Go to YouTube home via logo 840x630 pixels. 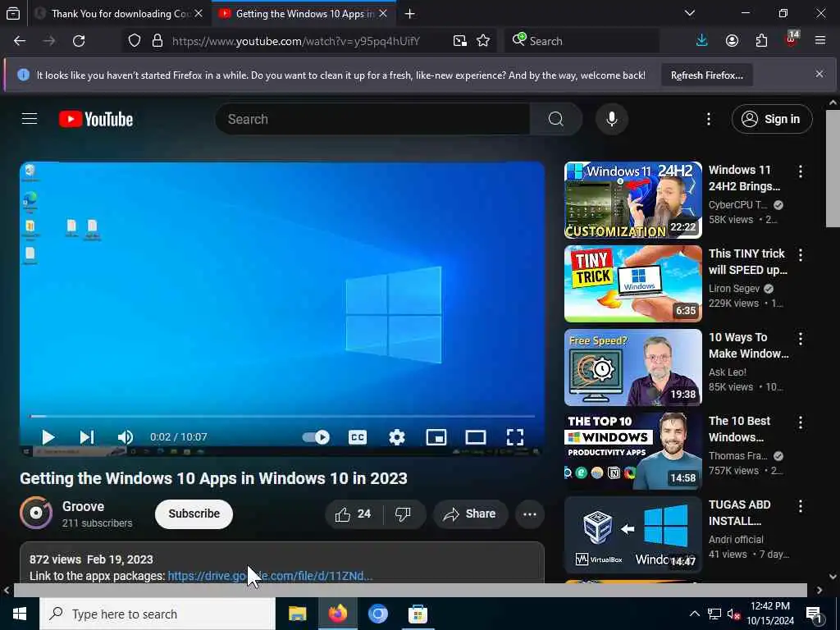pos(96,119)
